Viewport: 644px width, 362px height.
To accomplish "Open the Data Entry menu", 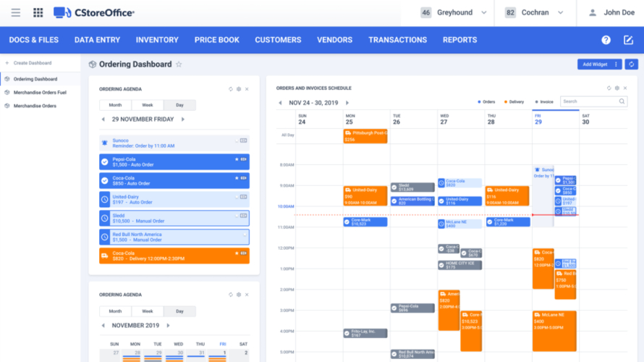I will click(x=98, y=40).
